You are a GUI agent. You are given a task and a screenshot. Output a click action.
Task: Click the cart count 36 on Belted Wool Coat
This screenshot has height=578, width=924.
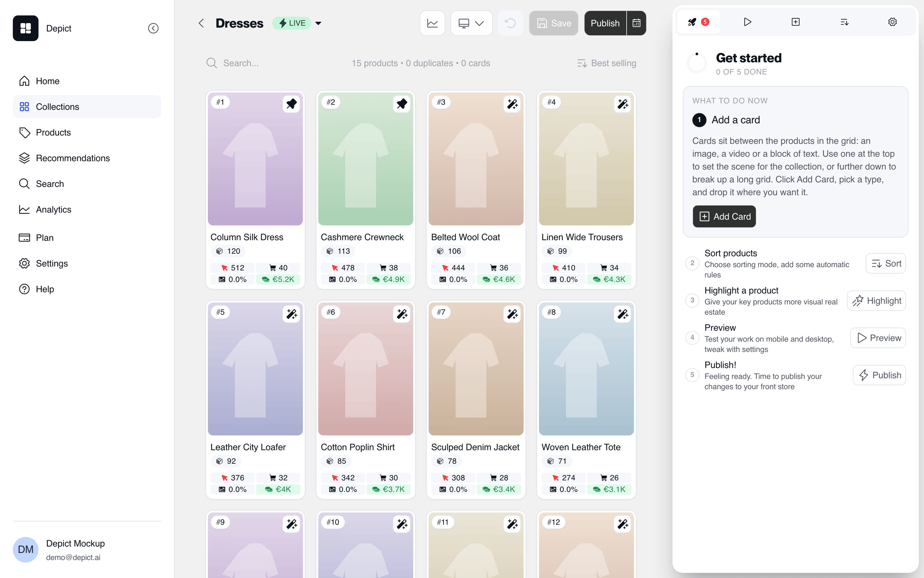point(499,267)
